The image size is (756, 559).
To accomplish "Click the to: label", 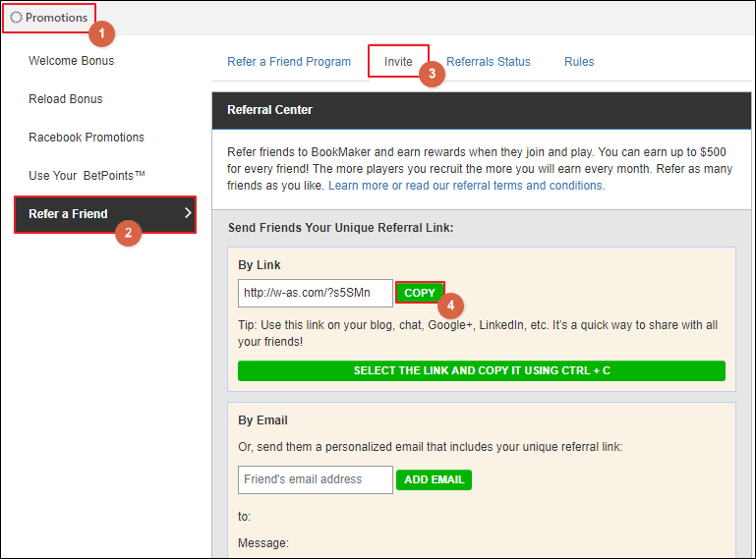I will (x=244, y=517).
